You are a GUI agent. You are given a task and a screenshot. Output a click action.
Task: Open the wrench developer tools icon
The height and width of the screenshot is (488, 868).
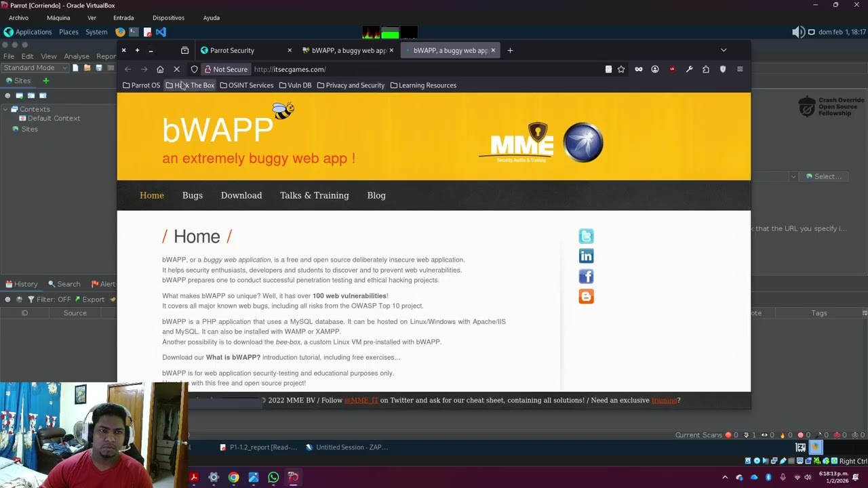pos(689,69)
